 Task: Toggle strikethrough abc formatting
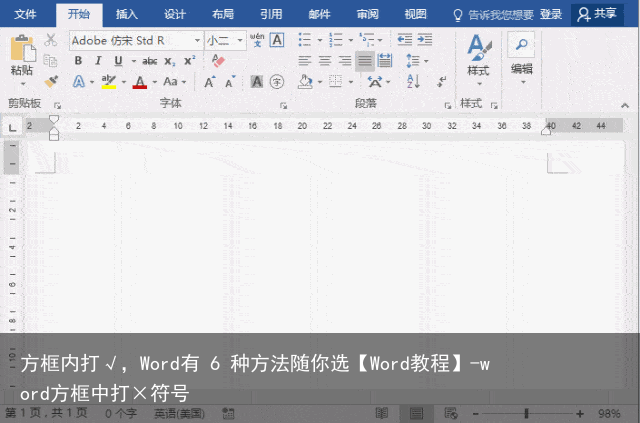pos(149,61)
